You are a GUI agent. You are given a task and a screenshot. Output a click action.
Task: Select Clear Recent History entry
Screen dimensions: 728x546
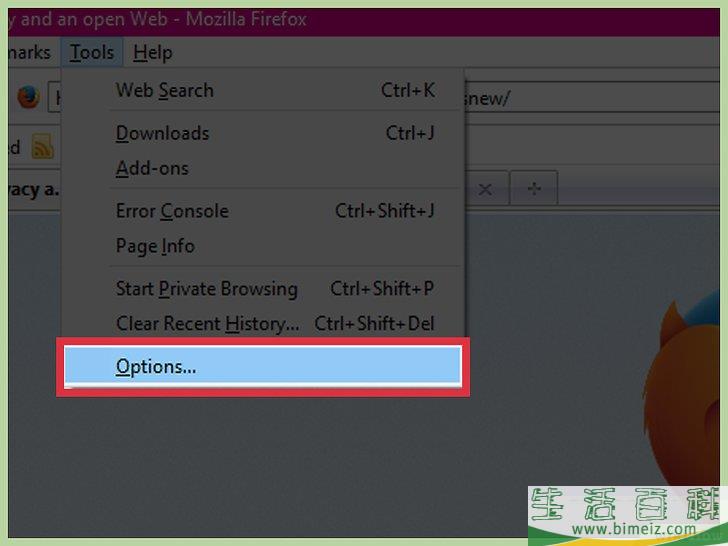pos(263,323)
